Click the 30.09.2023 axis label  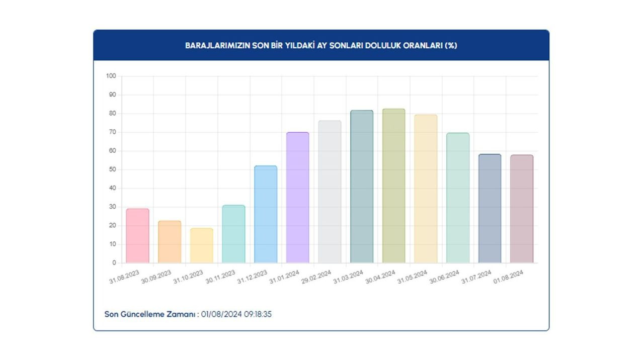[156, 277]
